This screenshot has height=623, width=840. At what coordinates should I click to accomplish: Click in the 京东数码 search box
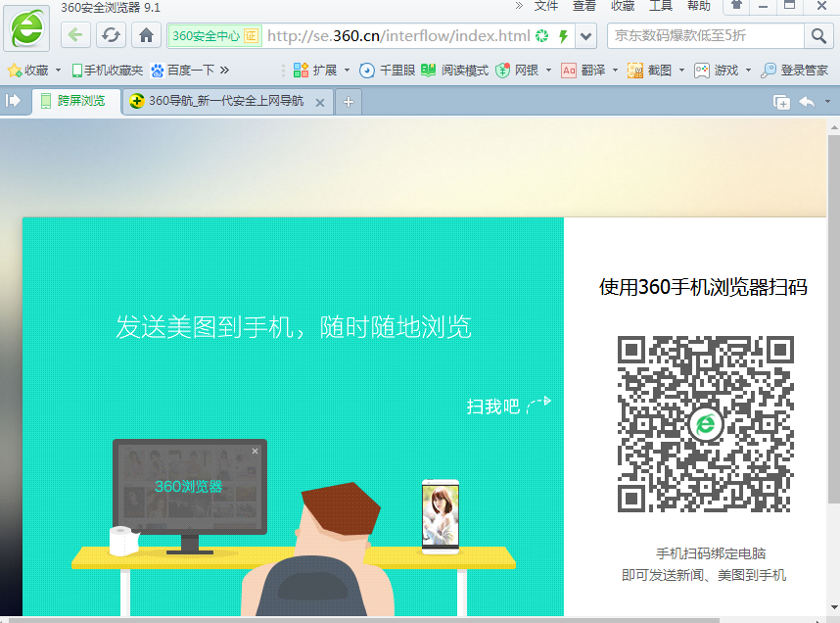[705, 36]
